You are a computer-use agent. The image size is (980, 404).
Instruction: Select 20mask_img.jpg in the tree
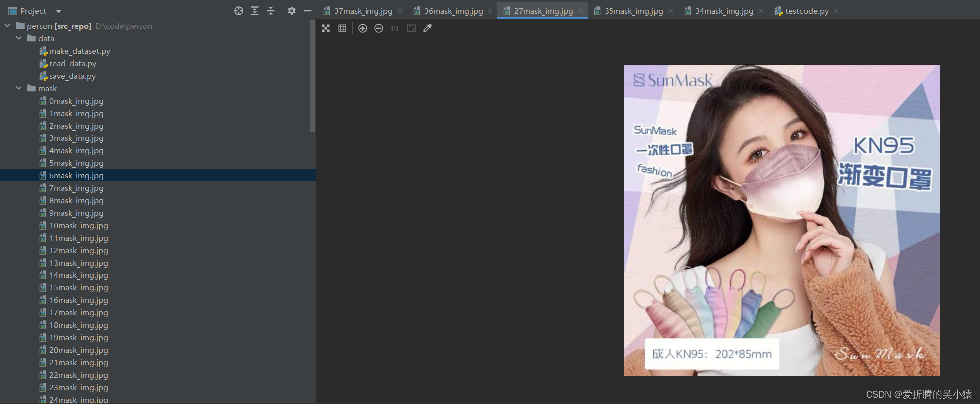click(x=79, y=350)
